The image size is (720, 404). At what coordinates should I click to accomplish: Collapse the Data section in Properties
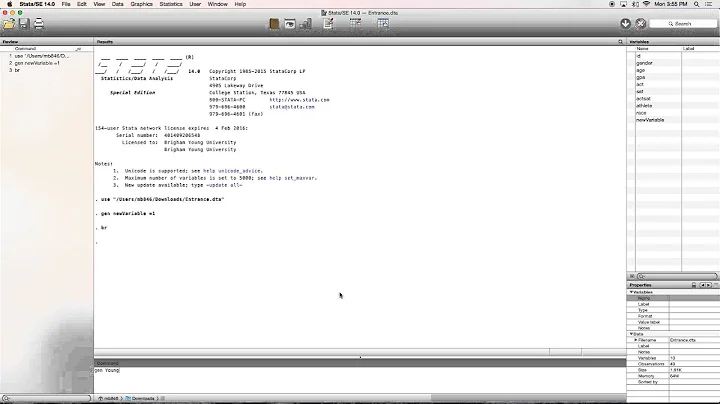[x=632, y=334]
